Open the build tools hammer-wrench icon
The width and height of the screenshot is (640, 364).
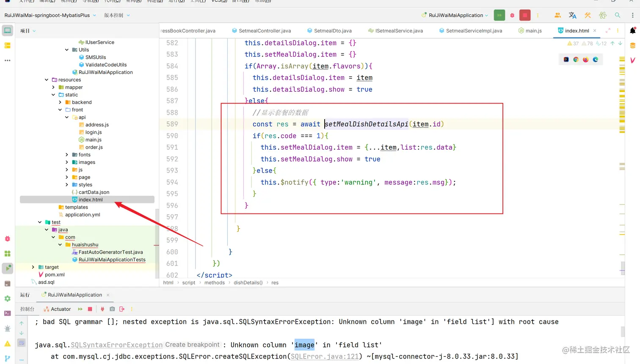(588, 15)
